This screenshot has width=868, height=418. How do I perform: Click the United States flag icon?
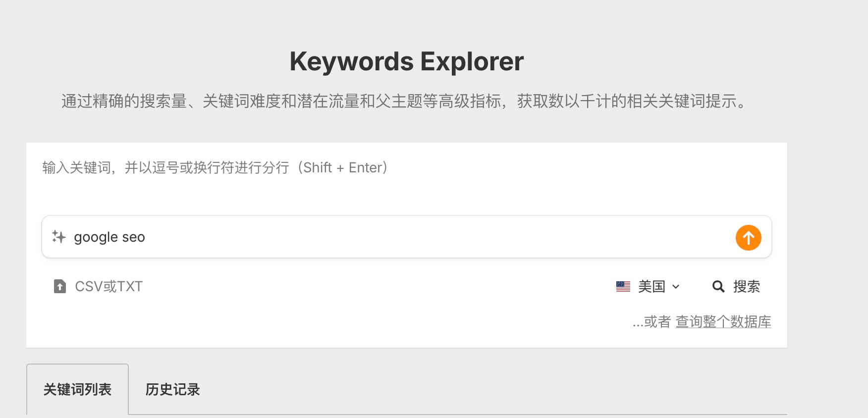pyautogui.click(x=623, y=286)
